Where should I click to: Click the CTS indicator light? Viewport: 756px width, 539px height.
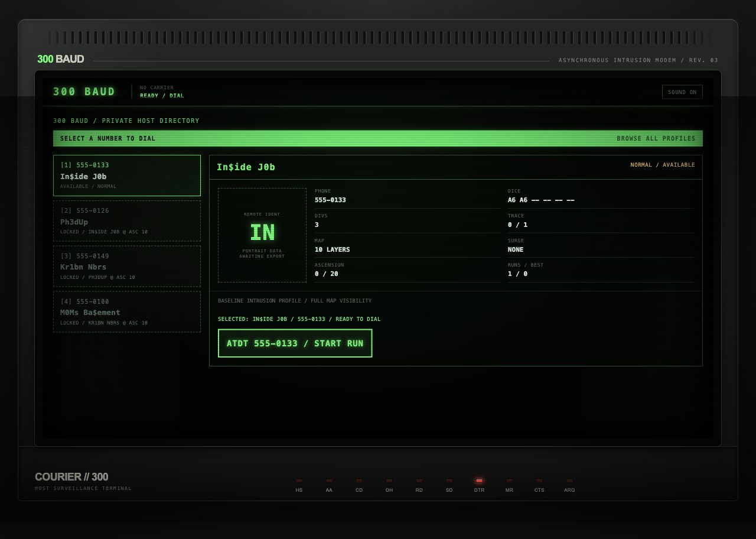point(539,480)
